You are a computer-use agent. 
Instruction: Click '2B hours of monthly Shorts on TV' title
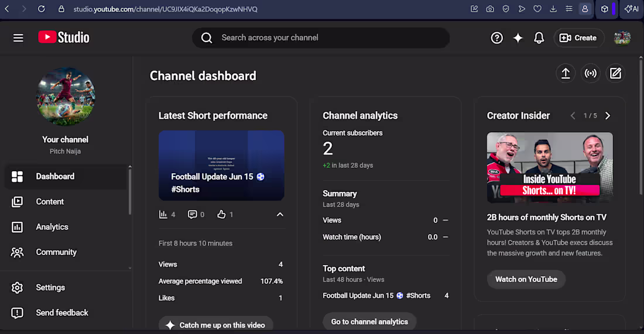pyautogui.click(x=547, y=218)
